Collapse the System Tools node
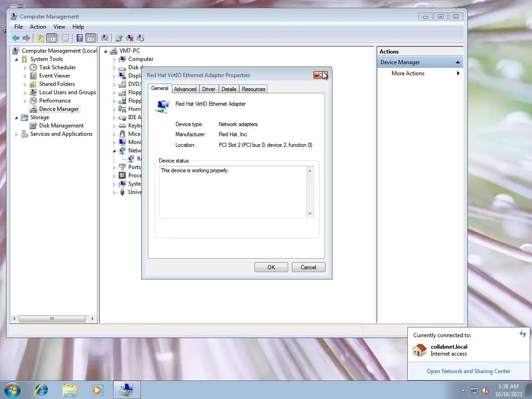 [16, 60]
